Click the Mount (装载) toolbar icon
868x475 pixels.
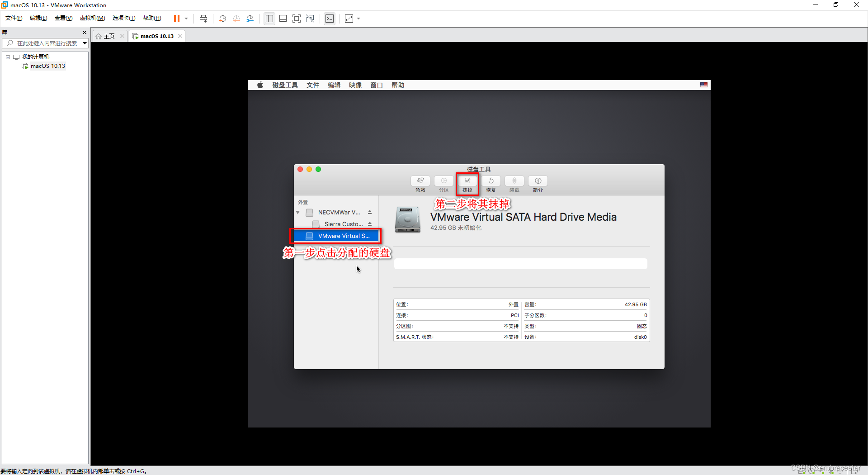[x=514, y=180]
